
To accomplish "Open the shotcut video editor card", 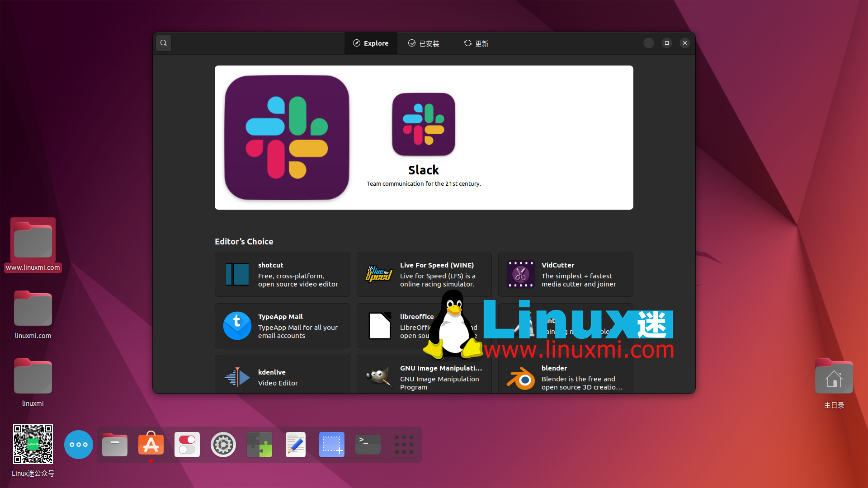I will pyautogui.click(x=283, y=274).
